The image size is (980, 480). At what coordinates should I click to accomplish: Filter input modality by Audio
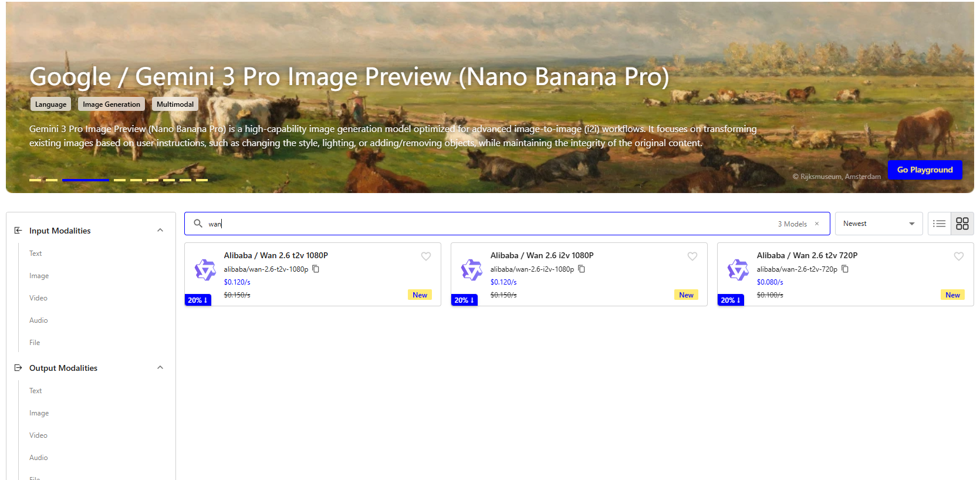(x=39, y=320)
